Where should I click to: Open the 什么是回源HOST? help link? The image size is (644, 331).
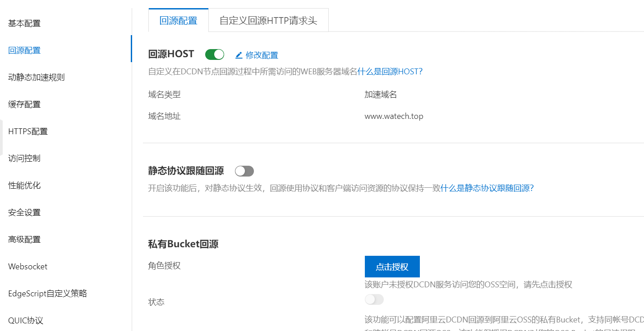[x=390, y=72]
